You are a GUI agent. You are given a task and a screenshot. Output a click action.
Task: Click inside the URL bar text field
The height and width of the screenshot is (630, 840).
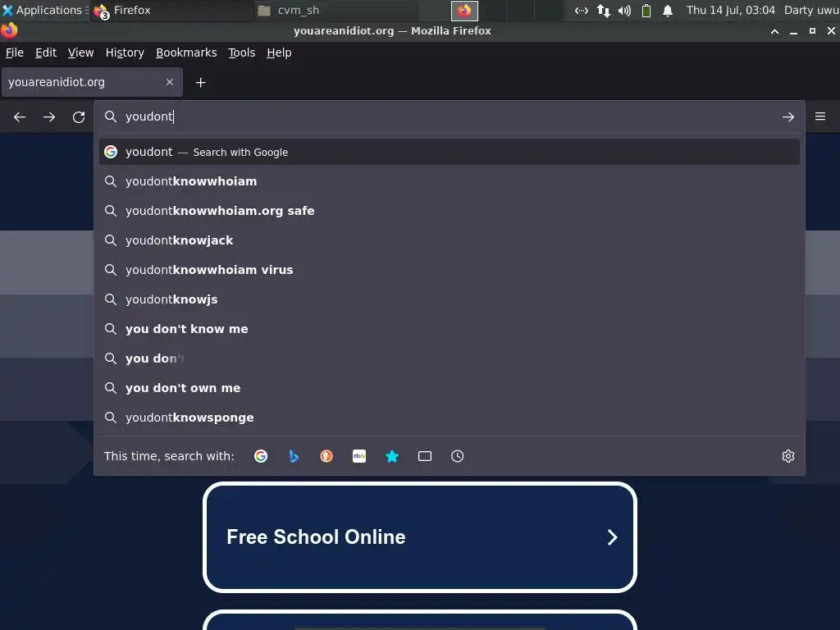point(450,116)
